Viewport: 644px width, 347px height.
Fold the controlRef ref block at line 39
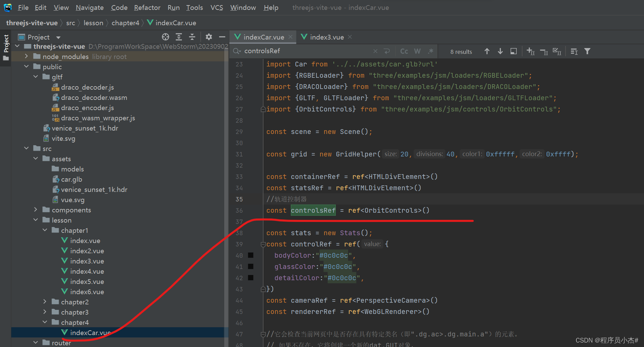263,244
